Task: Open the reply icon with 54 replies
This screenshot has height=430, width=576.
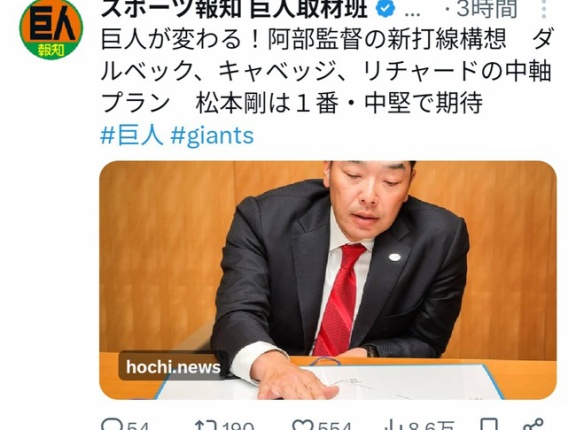Action: (113, 424)
